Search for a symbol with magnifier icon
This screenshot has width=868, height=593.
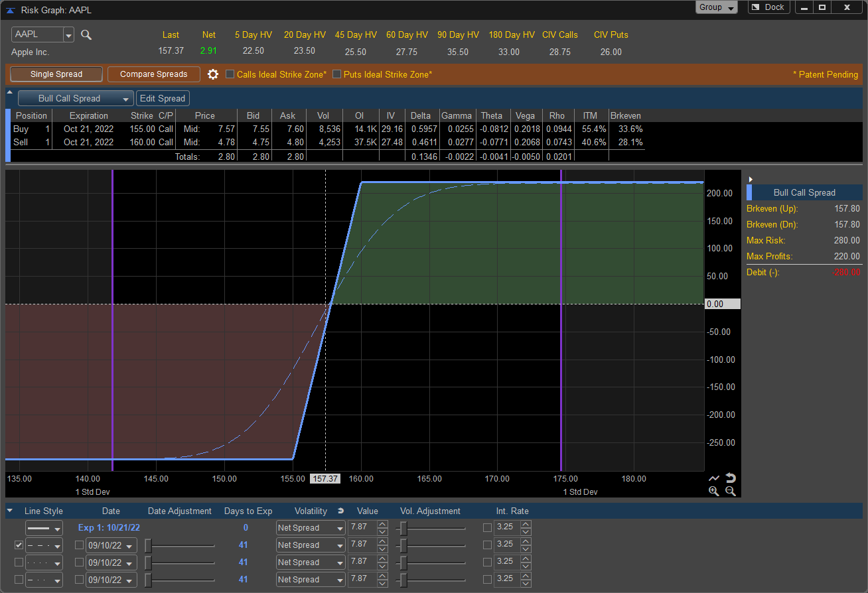(x=86, y=34)
